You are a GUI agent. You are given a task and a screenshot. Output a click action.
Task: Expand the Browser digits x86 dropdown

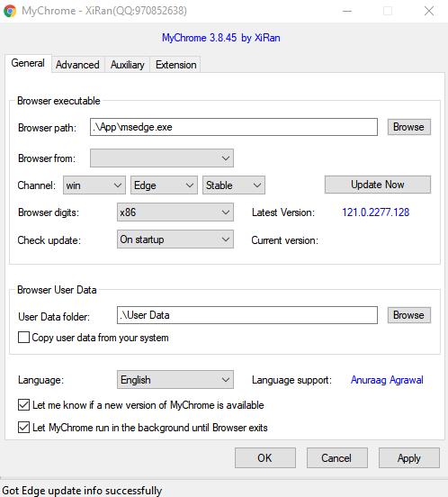click(175, 212)
